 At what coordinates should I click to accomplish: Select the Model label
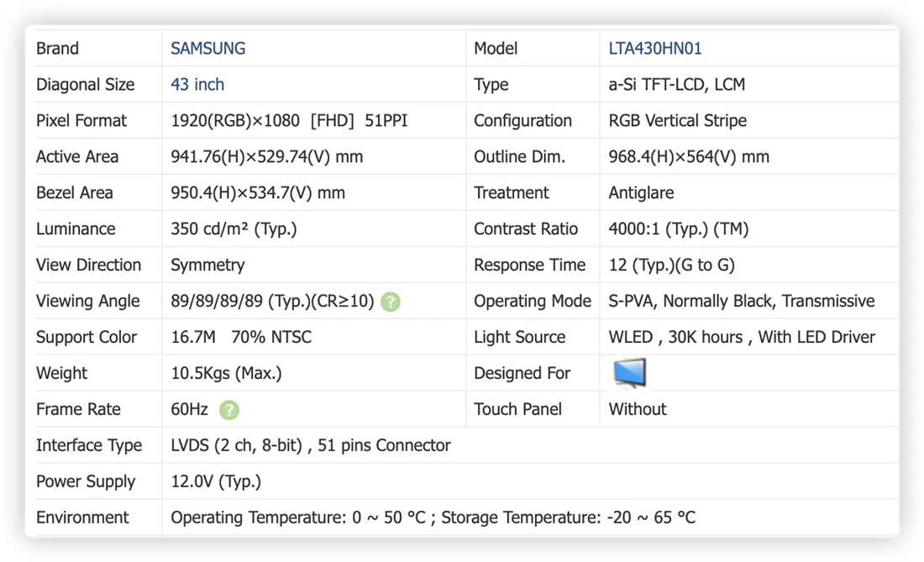496,49
